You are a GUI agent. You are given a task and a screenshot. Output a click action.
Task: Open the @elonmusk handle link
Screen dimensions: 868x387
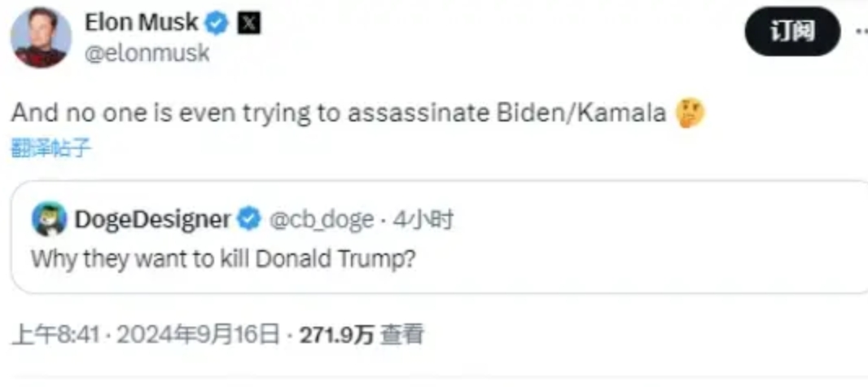click(x=147, y=53)
